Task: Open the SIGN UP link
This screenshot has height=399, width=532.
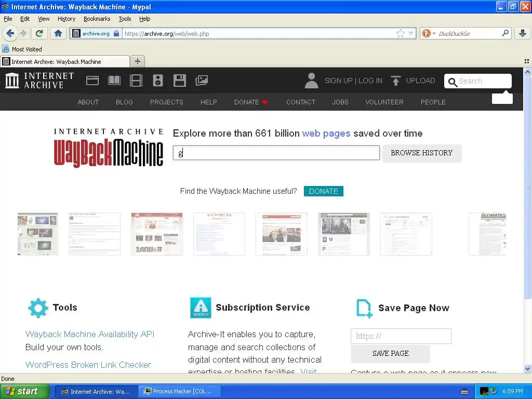Action: [338, 81]
